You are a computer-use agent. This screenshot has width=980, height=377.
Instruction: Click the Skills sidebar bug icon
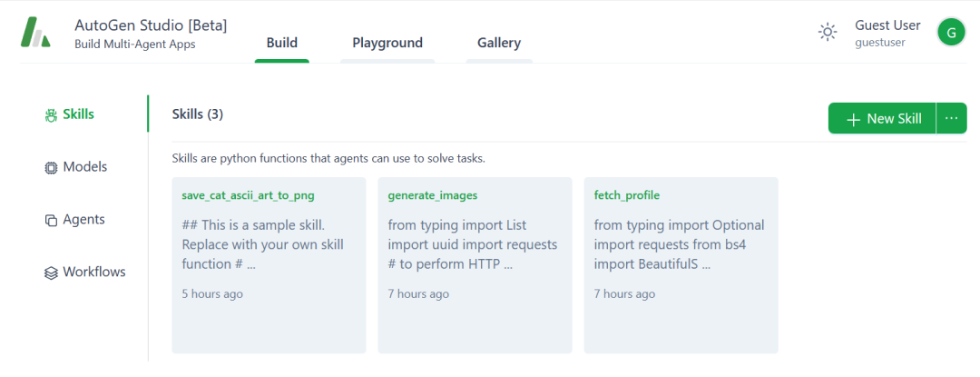tap(51, 115)
